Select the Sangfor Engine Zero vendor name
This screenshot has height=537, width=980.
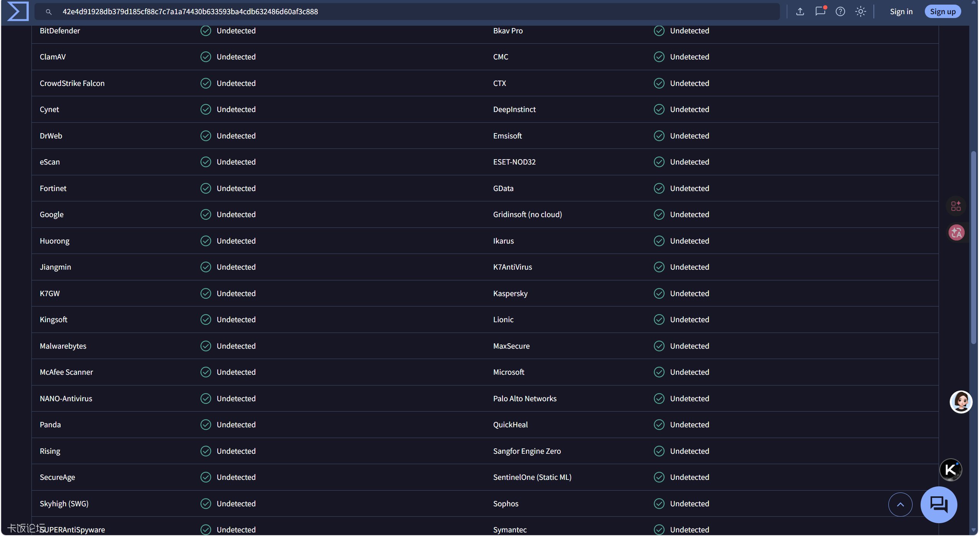(x=527, y=451)
